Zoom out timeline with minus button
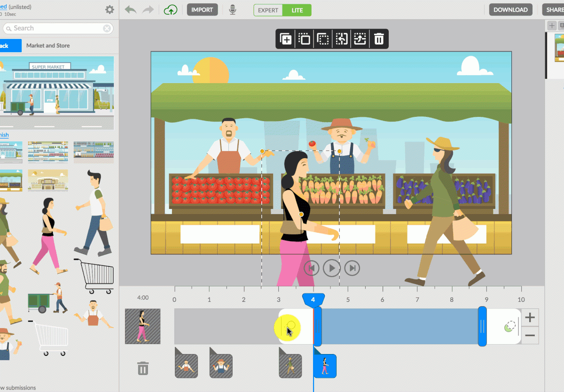 [x=530, y=335]
